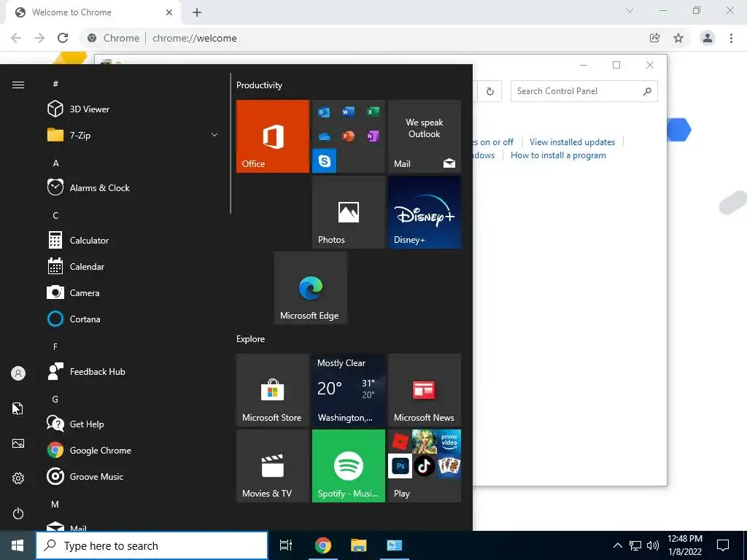Open Cortana from the app list
The width and height of the screenshot is (747, 560).
74,319
